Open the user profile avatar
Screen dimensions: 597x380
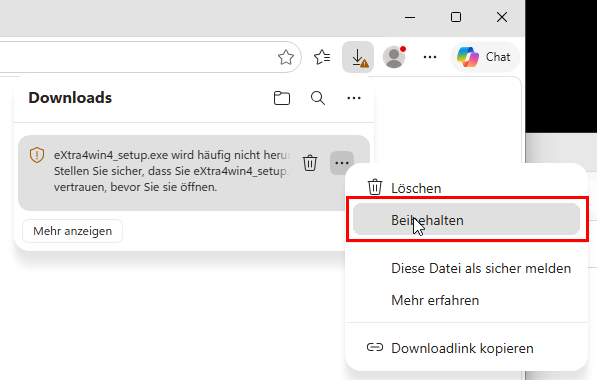394,57
